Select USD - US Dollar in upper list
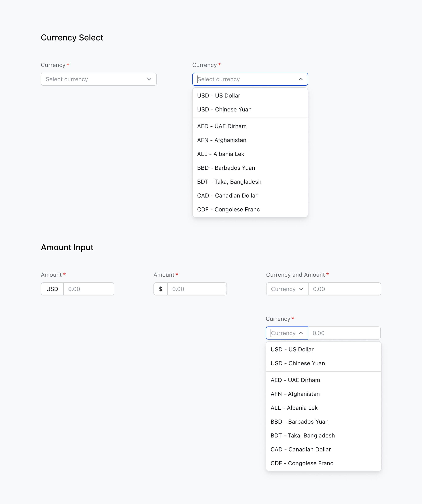The image size is (422, 504). (218, 96)
